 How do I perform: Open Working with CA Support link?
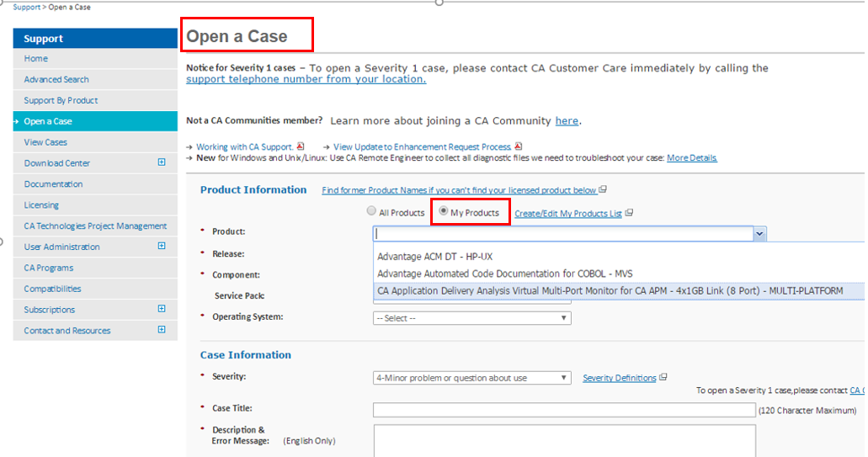(x=245, y=146)
